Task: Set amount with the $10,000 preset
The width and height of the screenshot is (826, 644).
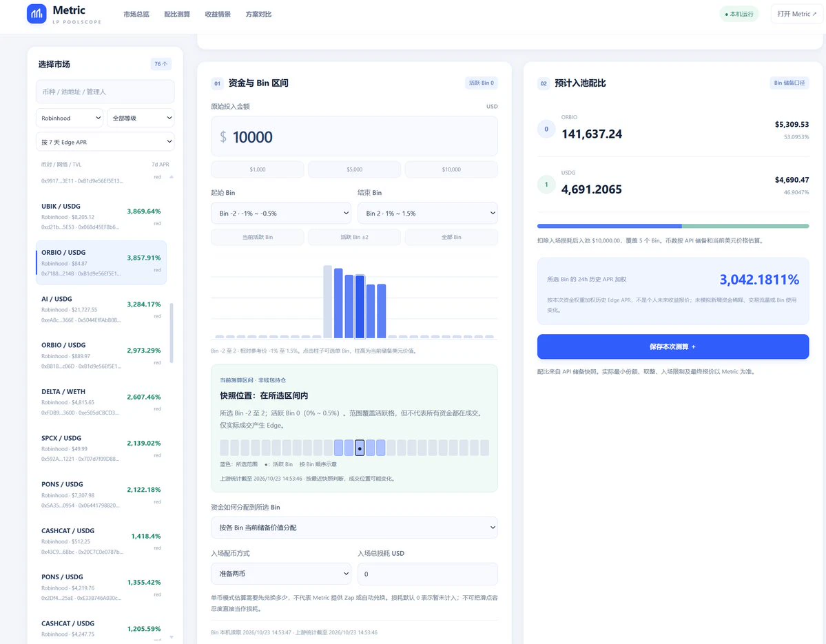Action: pyautogui.click(x=451, y=169)
